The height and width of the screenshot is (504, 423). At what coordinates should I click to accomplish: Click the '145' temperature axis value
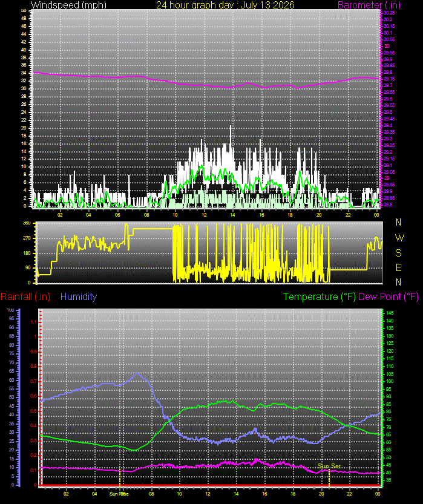tap(390, 313)
